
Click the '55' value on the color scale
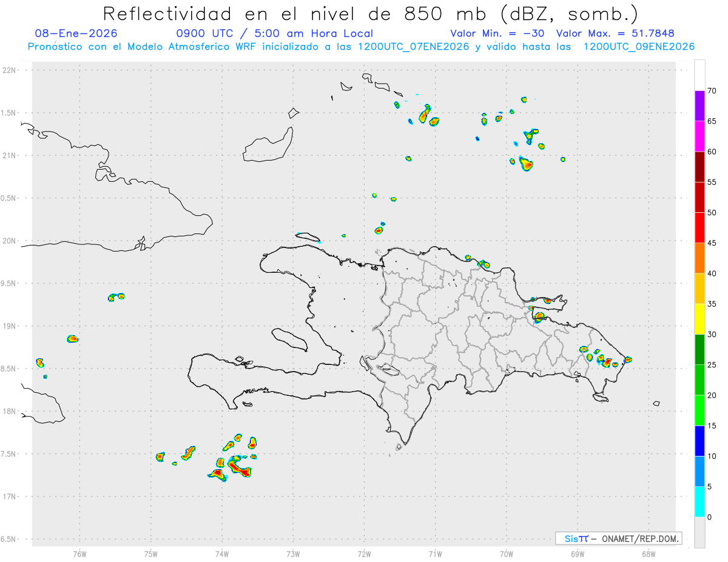(x=712, y=182)
